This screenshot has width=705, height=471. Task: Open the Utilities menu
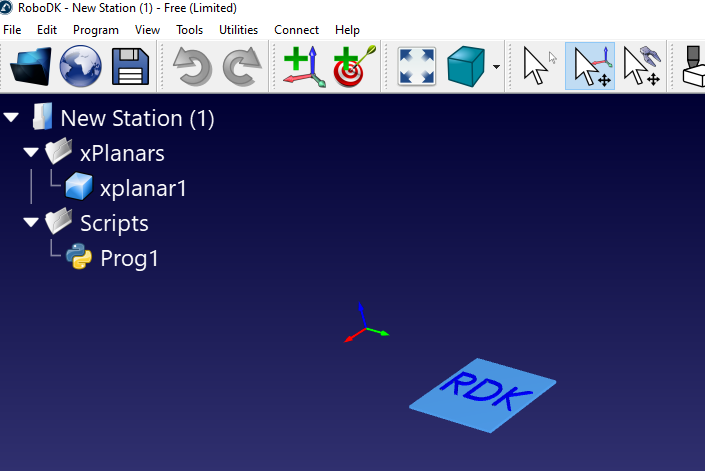click(238, 30)
